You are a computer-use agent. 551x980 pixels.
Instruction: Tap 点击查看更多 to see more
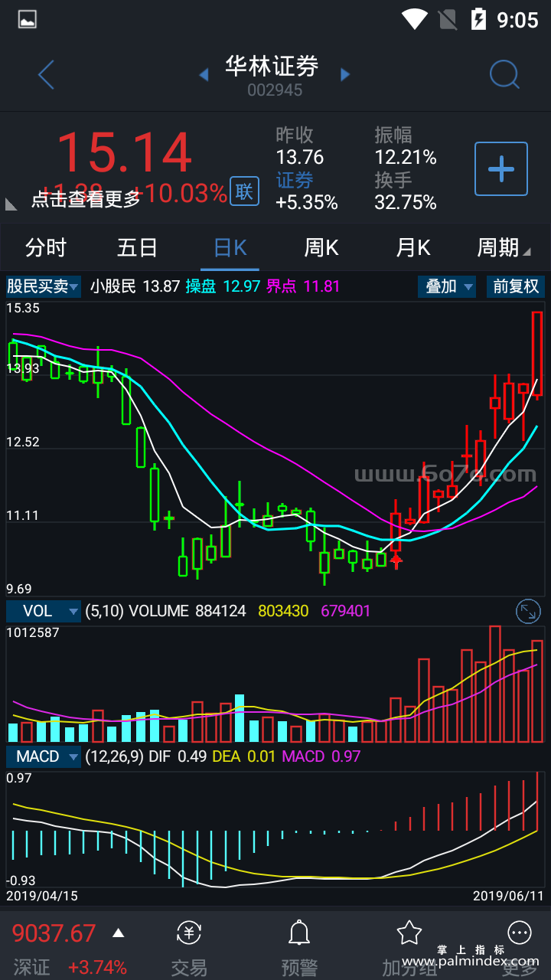pos(86,199)
